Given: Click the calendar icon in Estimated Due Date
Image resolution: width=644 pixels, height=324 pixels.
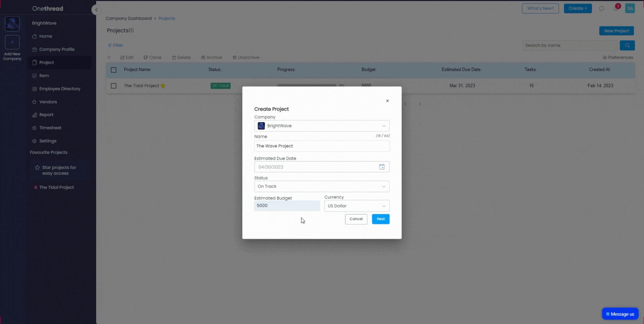Looking at the screenshot, I should coord(381,167).
